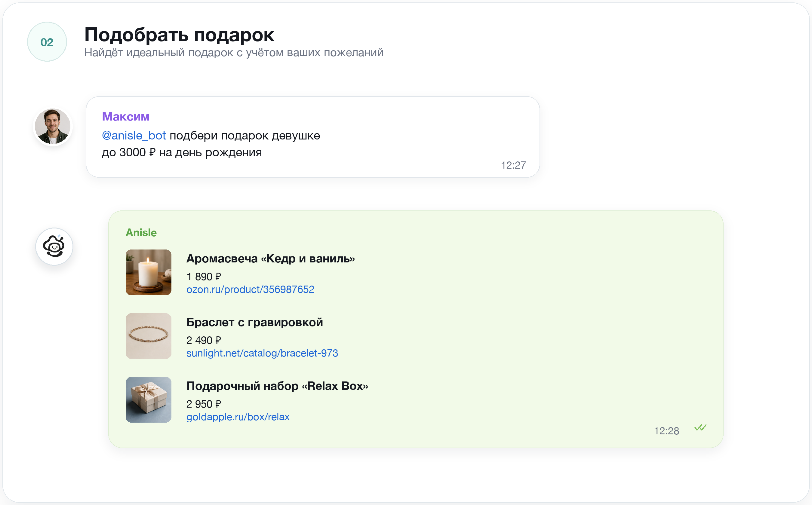Click the price 2 490 ₽
This screenshot has height=505, width=812.
click(x=204, y=340)
